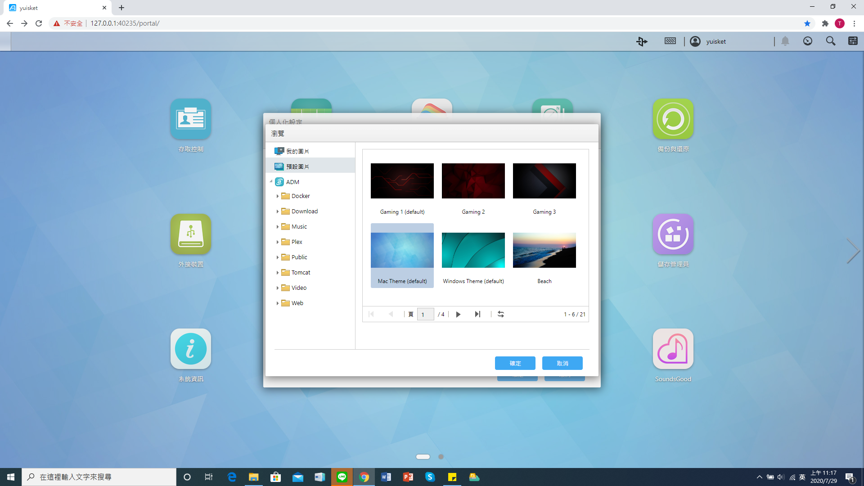Collapse the ADM tree node

coord(271,182)
